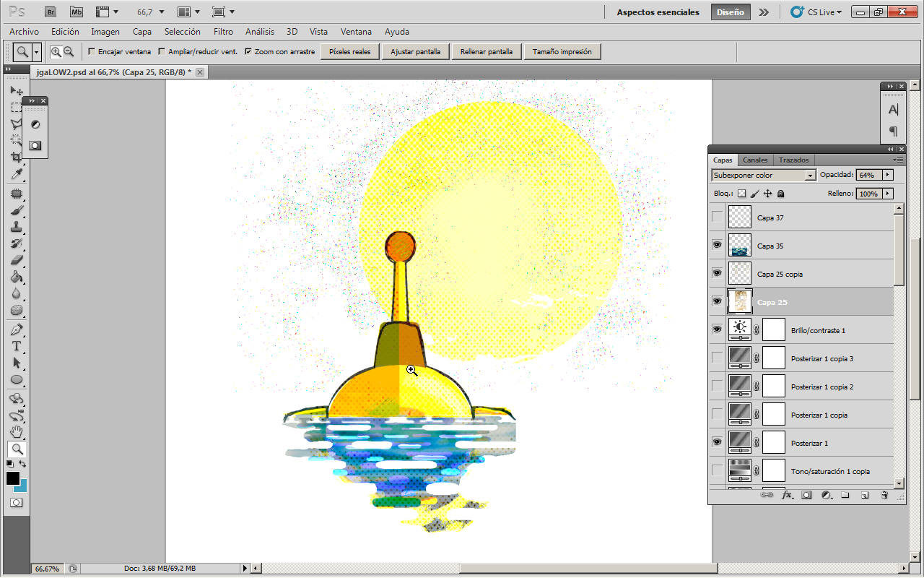Click Create new layer icon
This screenshot has width=924, height=578.
pyautogui.click(x=865, y=496)
